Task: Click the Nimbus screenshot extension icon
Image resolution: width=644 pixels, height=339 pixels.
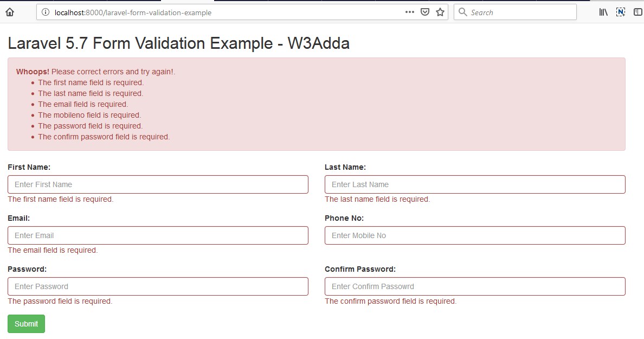Action: (620, 11)
